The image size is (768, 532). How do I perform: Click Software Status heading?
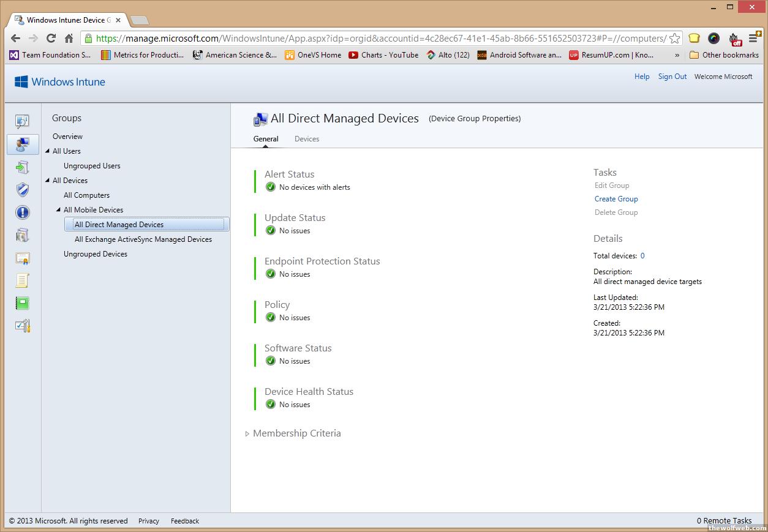[x=298, y=348]
